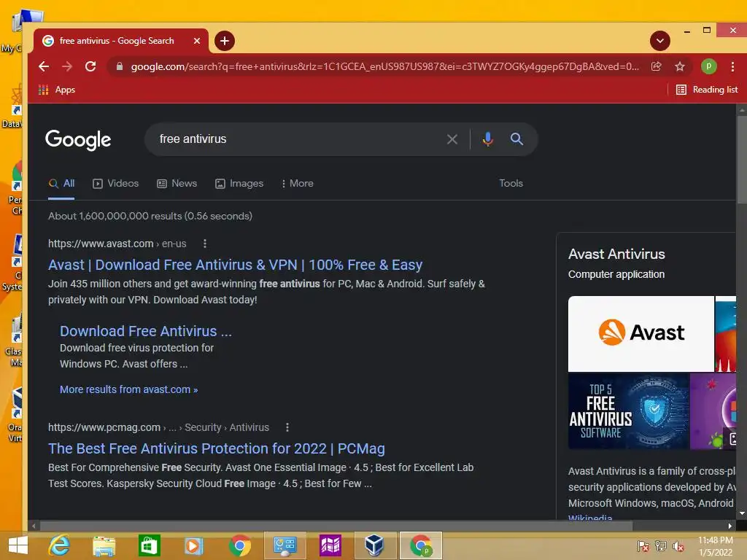Screen dimensions: 747x560
Task: Open the green profile avatar P
Action: pyautogui.click(x=708, y=66)
